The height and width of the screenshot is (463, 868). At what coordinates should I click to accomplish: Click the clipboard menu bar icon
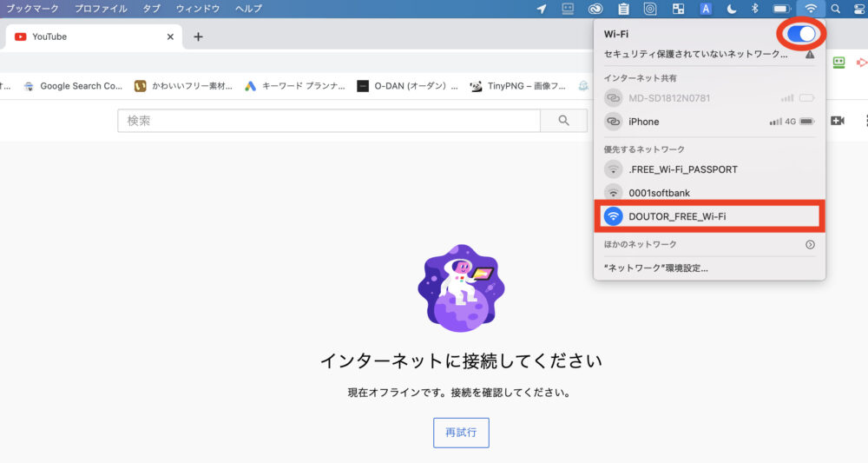(x=623, y=9)
